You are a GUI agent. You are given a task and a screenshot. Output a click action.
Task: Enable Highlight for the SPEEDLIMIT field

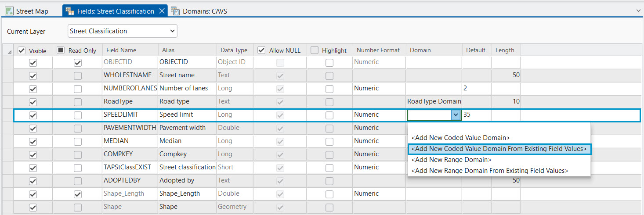329,115
